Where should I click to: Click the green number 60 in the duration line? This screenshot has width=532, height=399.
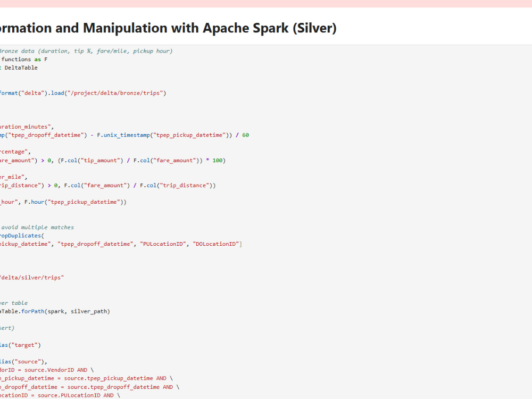pyautogui.click(x=246, y=135)
